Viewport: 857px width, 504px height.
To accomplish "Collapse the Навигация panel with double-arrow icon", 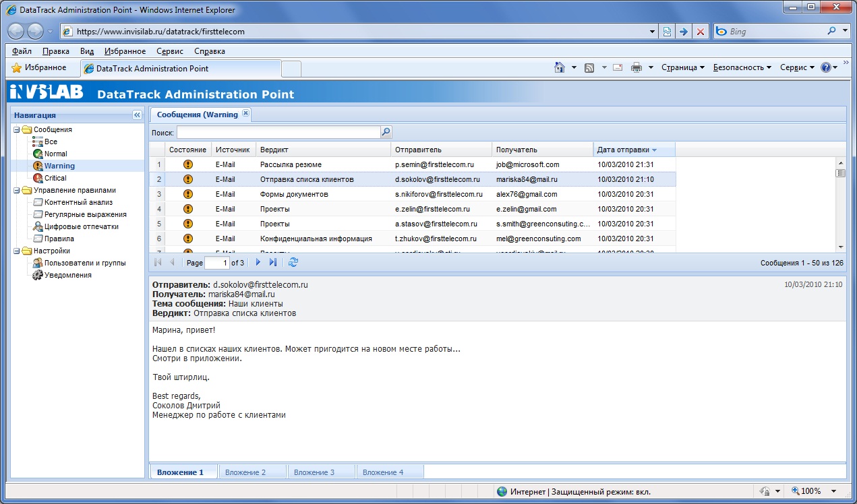I will [x=137, y=115].
